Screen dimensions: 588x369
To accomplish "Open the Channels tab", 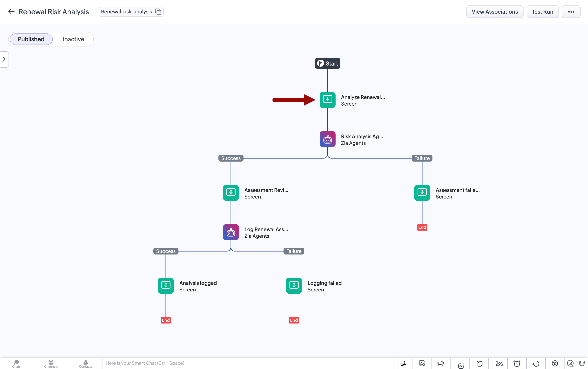I will (x=51, y=364).
